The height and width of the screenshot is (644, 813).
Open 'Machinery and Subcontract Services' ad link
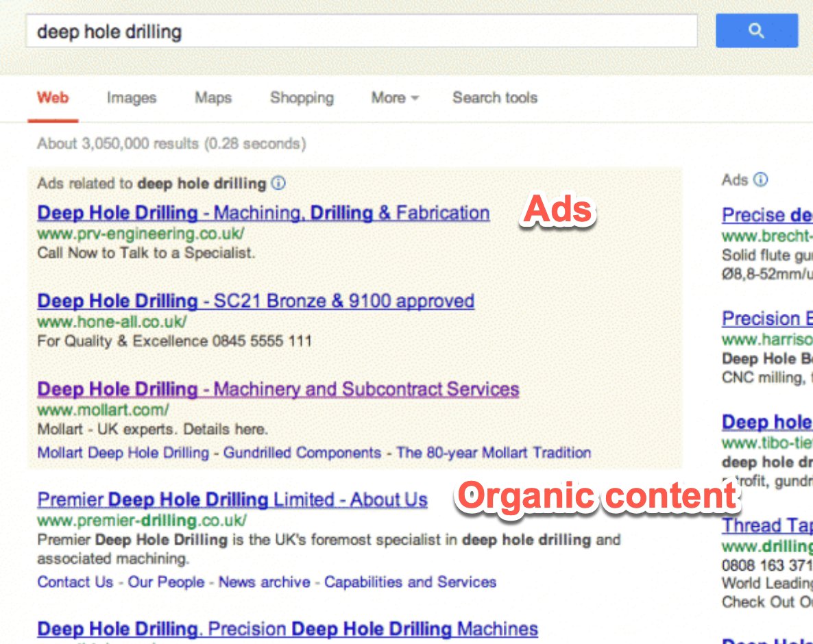[278, 389]
